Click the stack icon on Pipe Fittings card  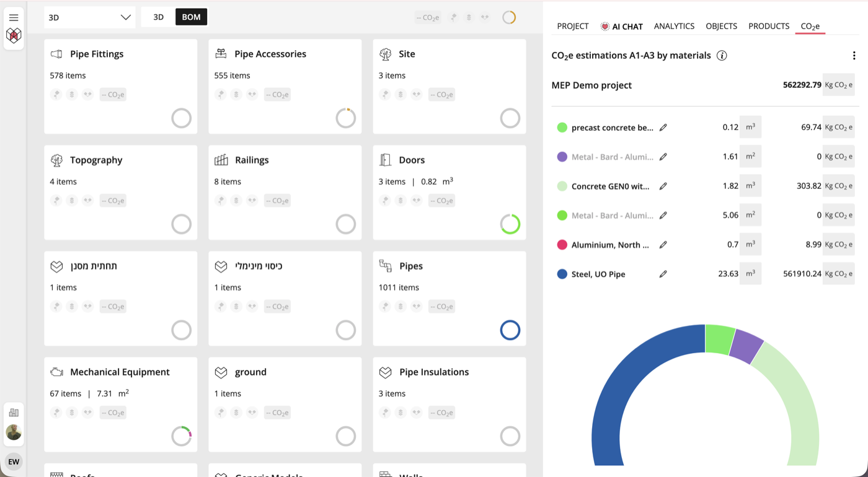[72, 95]
